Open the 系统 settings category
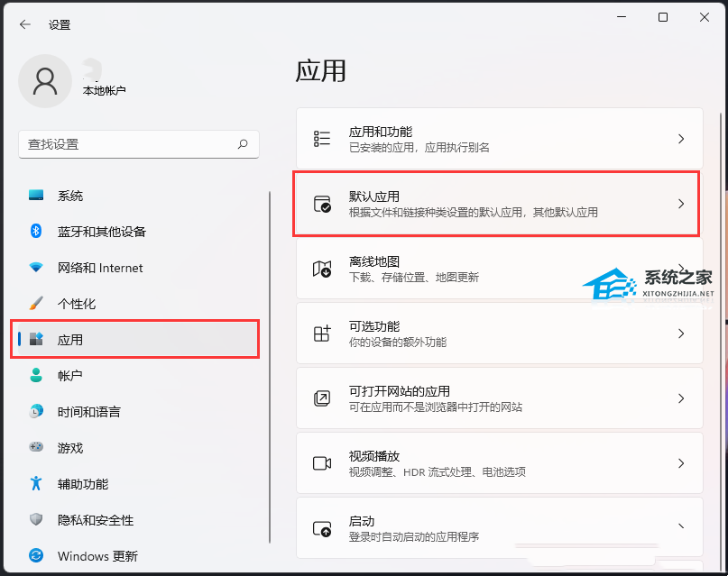Viewport: 728px width, 576px height. (138, 196)
